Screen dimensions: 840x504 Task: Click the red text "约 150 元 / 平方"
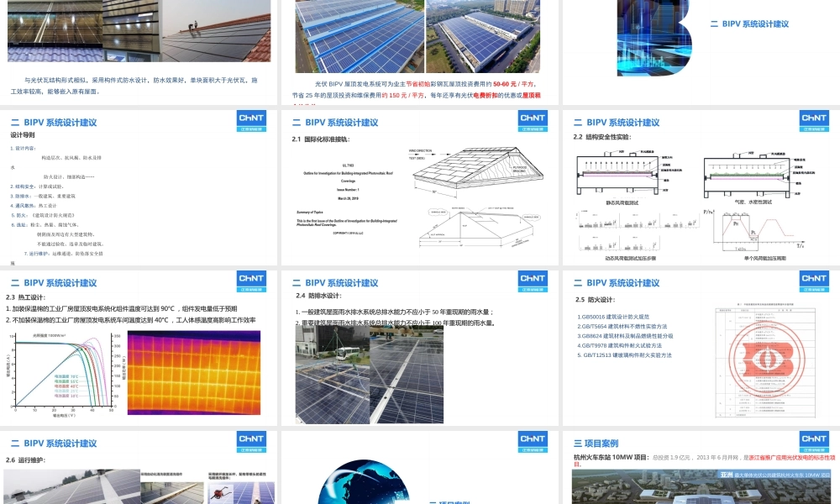pos(402,95)
